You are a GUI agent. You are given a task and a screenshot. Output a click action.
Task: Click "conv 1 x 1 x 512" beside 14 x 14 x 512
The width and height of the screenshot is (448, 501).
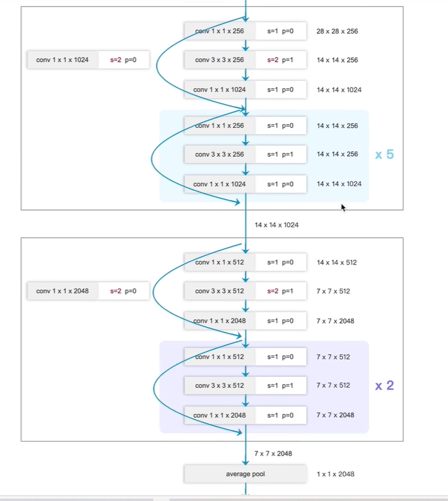(219, 262)
